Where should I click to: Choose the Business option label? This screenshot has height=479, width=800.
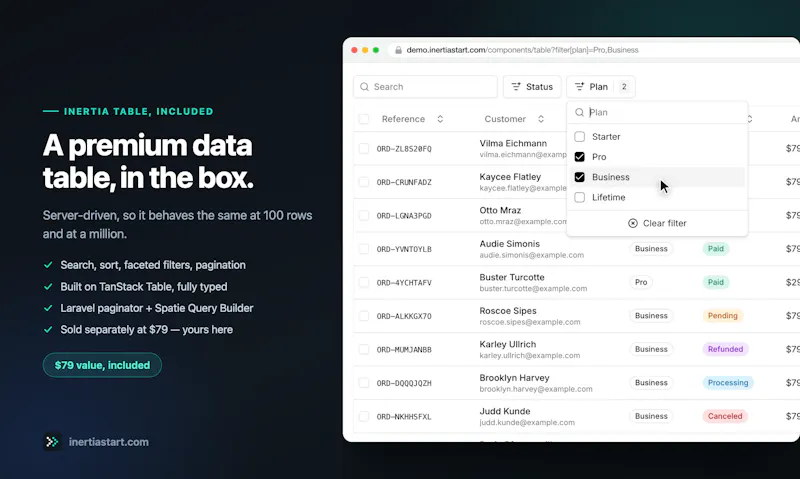click(611, 177)
